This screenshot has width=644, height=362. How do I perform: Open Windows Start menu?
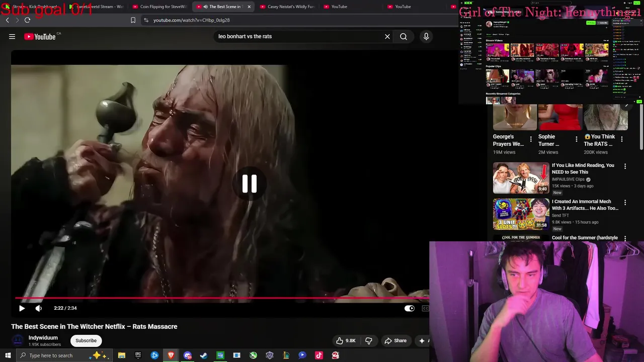[8, 355]
